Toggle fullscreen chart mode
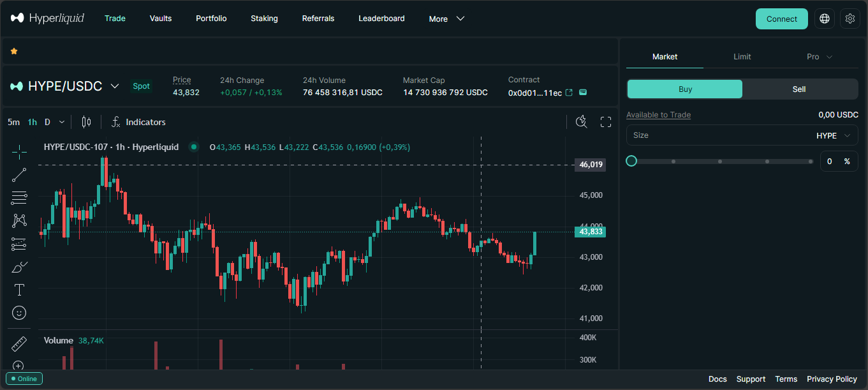The height and width of the screenshot is (390, 868). 606,122
